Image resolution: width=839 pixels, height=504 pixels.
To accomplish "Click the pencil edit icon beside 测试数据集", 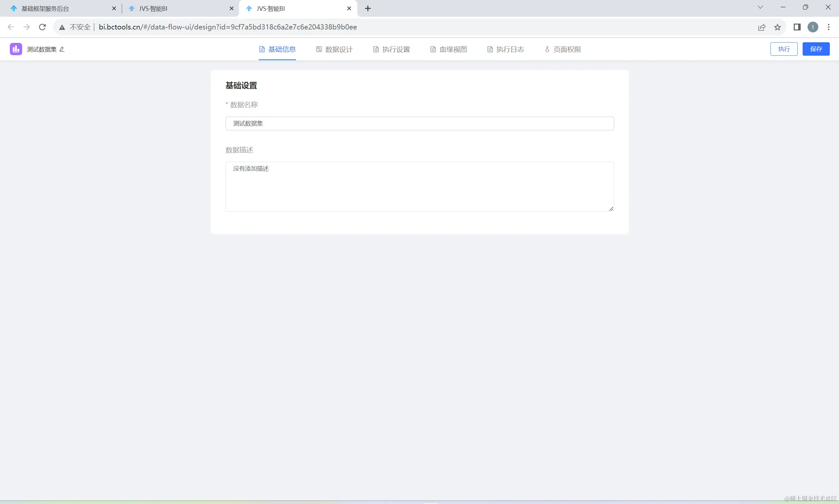I will (62, 49).
